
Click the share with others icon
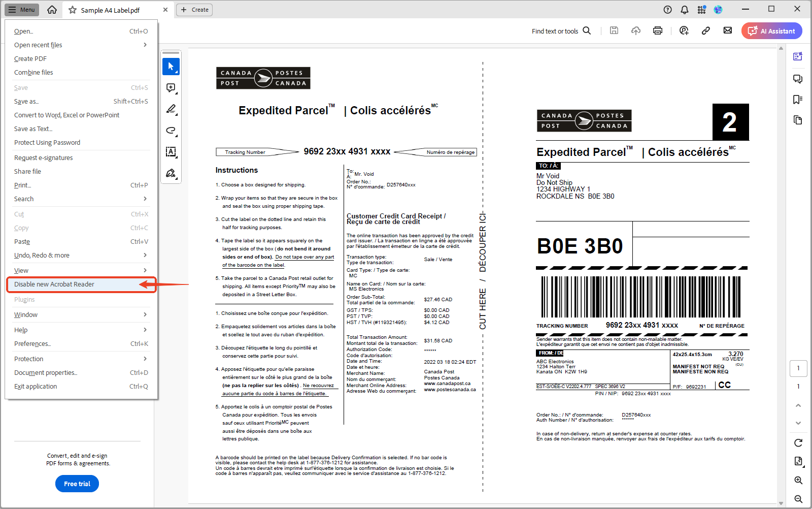684,30
